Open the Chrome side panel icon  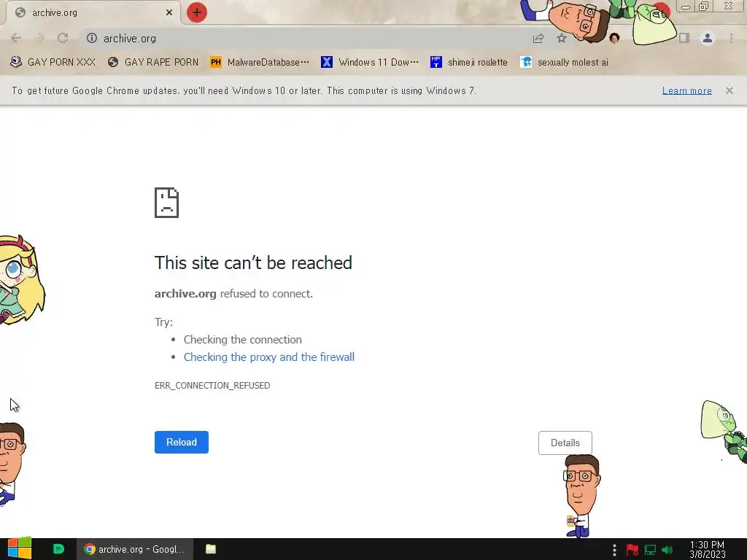pyautogui.click(x=684, y=38)
